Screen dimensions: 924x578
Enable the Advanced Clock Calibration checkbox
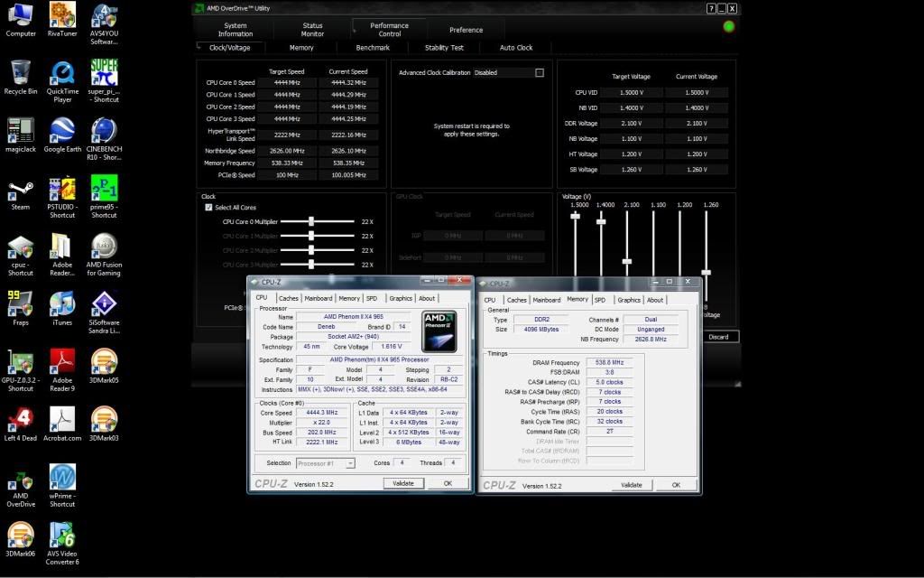click(540, 72)
